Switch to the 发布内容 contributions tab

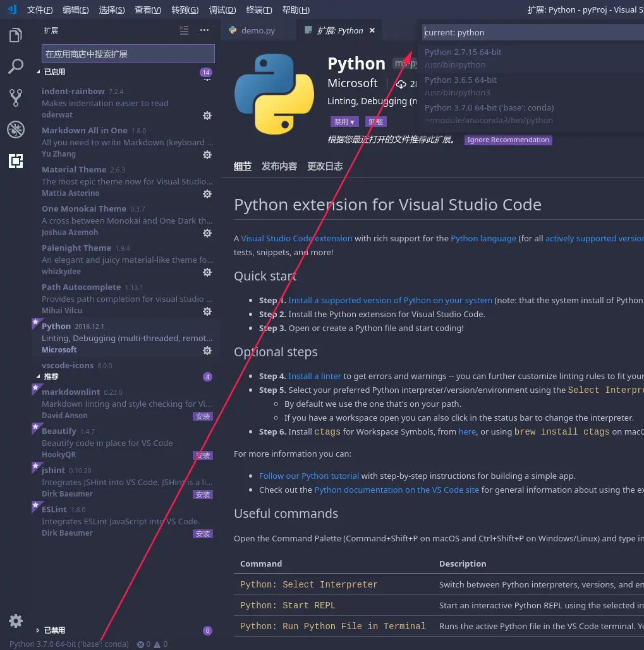[x=279, y=167]
